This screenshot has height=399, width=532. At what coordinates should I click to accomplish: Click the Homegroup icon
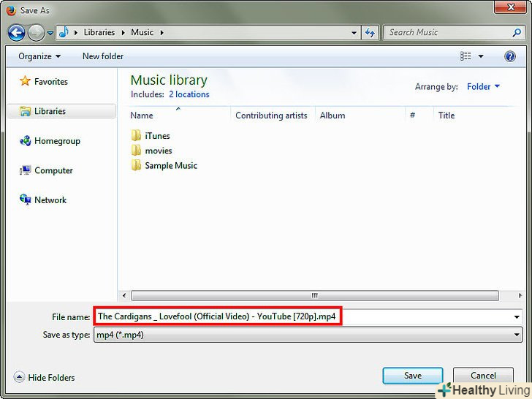pos(25,140)
